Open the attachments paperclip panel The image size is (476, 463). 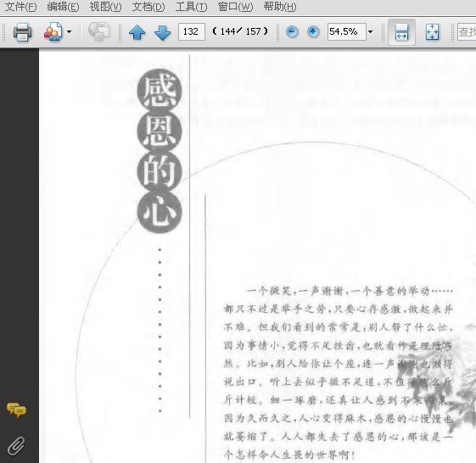[16, 446]
